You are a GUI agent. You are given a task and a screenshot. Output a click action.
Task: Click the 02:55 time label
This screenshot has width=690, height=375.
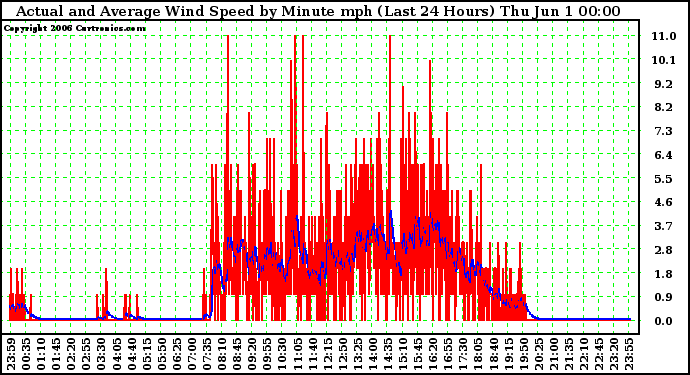pyautogui.click(x=86, y=354)
